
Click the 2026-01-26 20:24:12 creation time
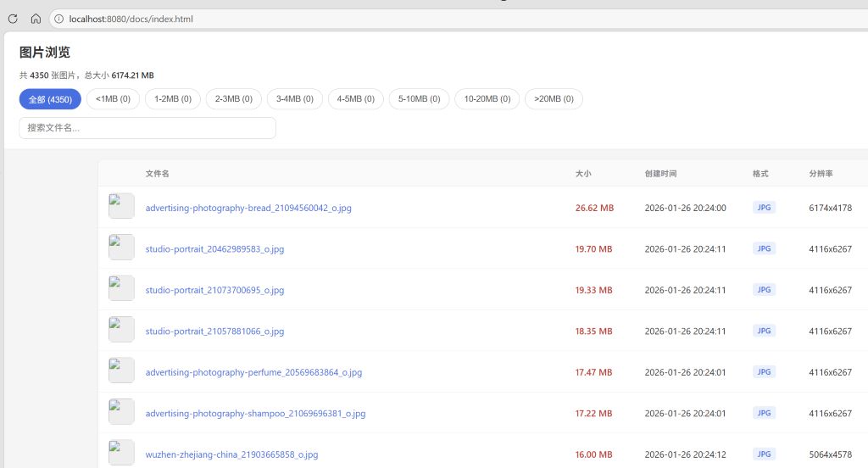click(x=685, y=454)
